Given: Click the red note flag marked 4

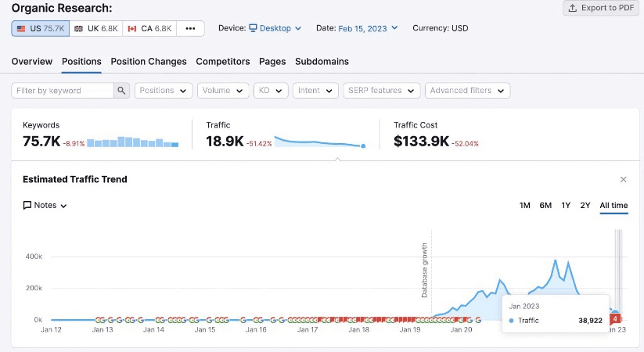Looking at the screenshot, I should click(616, 318).
